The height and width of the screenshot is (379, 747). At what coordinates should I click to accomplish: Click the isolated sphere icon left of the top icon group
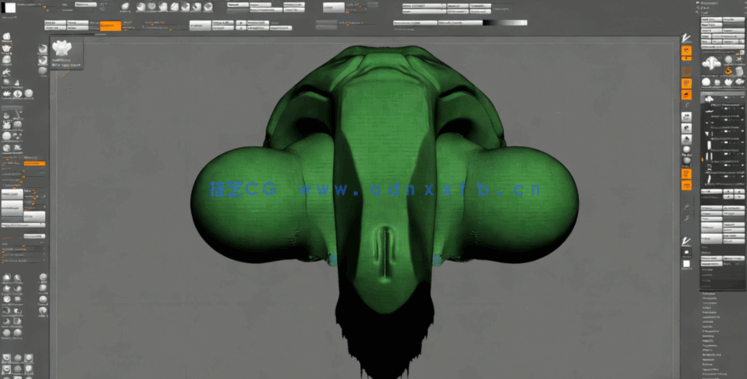click(x=125, y=7)
